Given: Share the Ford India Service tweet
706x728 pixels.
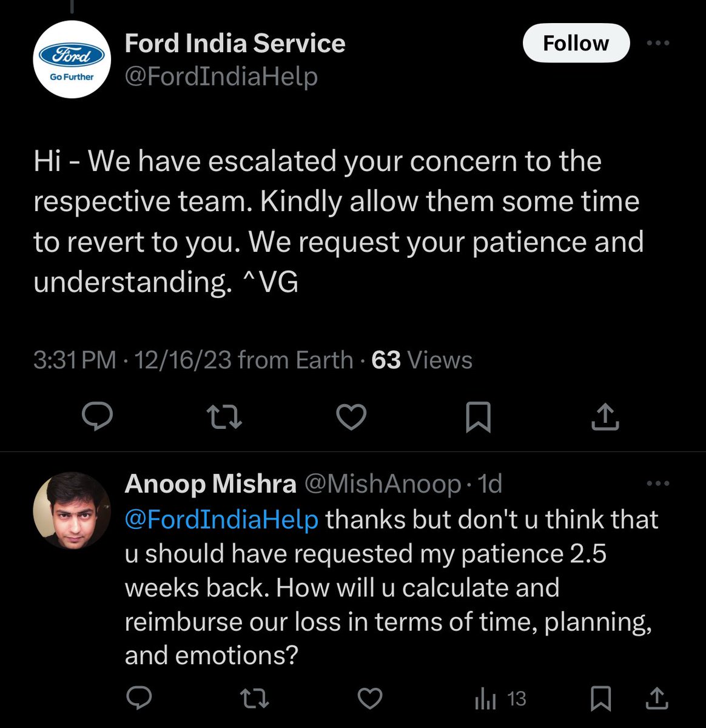Looking at the screenshot, I should pos(605,417).
